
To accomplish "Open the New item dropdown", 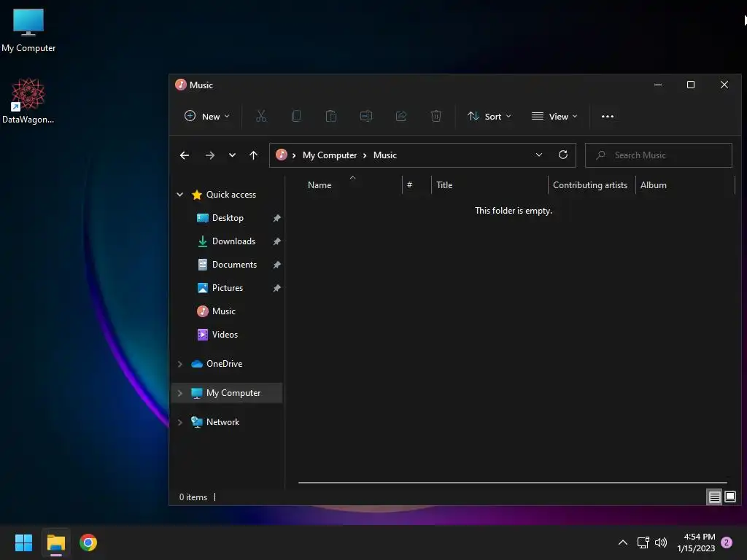I will (x=207, y=116).
